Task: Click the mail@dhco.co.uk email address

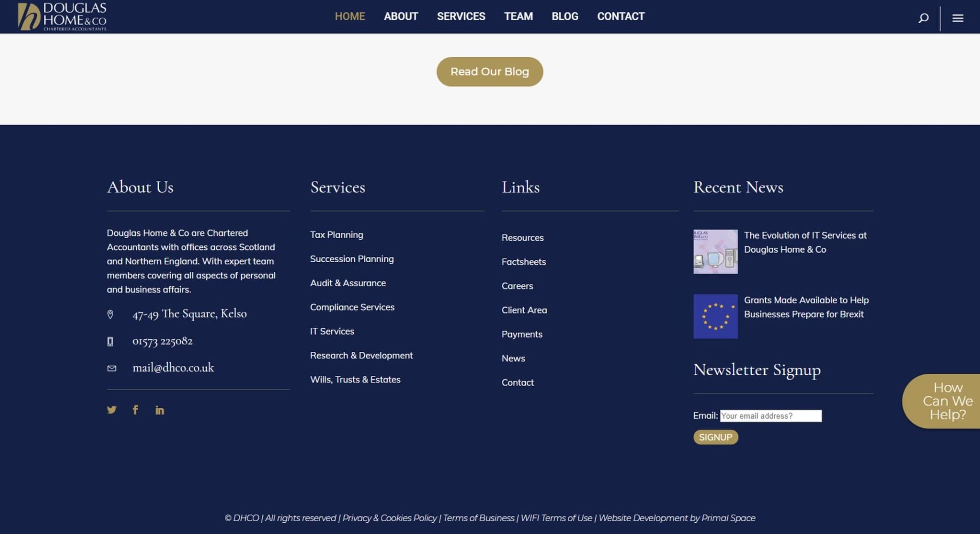Action: tap(173, 368)
